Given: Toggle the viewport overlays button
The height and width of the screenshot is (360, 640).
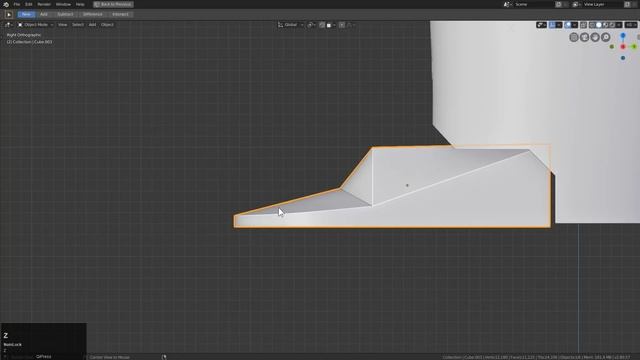Looking at the screenshot, I should (568, 25).
